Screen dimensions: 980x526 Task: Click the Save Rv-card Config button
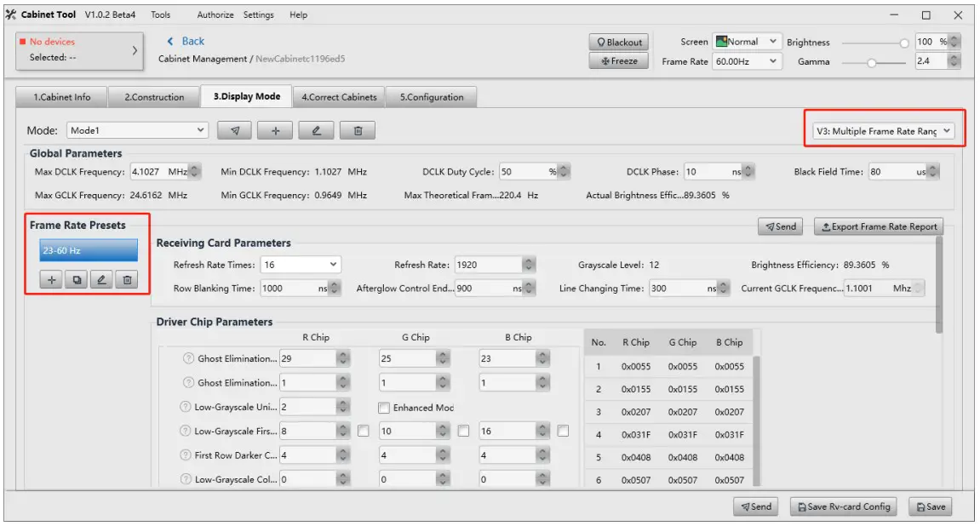[x=843, y=506]
